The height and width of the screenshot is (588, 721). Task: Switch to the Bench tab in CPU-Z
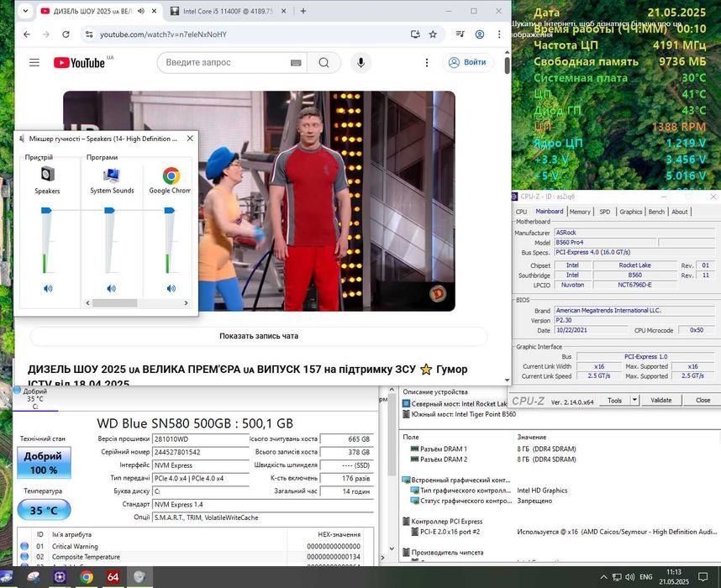(x=656, y=212)
